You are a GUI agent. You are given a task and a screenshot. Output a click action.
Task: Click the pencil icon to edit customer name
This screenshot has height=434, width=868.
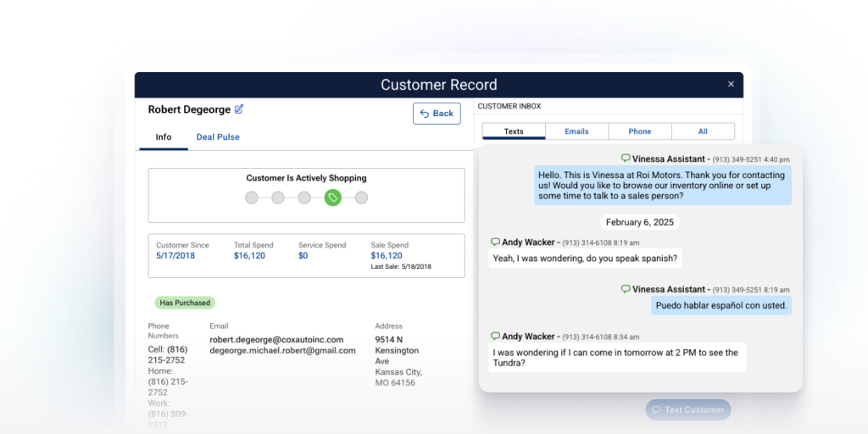tap(239, 109)
